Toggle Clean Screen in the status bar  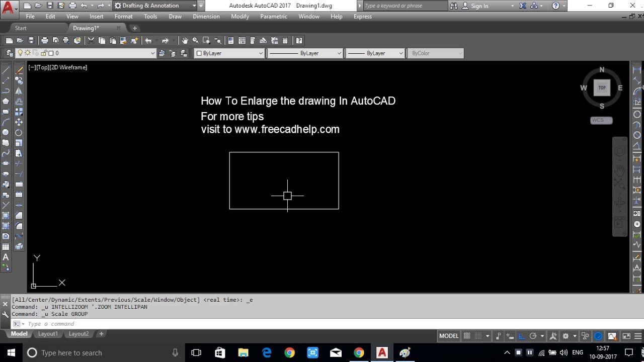(626, 336)
